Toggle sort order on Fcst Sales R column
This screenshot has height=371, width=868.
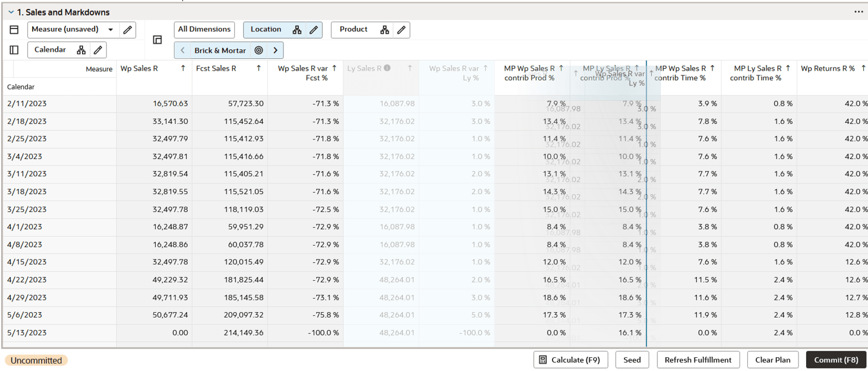[x=258, y=68]
